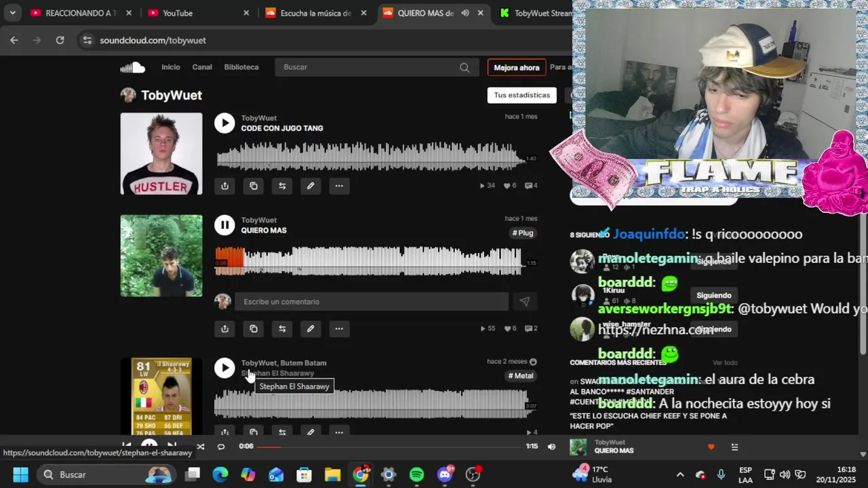Click the Mejora ahora button
This screenshot has height=488, width=868.
[x=517, y=68]
